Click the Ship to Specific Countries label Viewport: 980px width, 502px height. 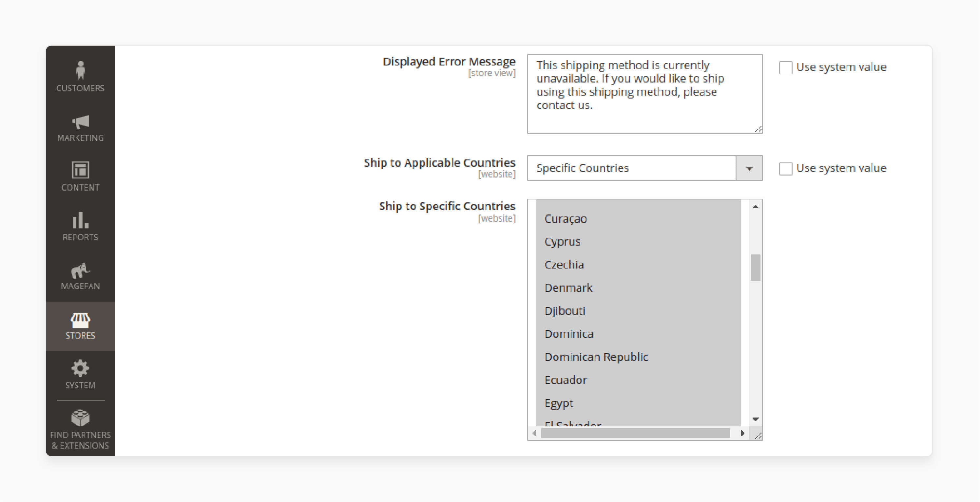coord(447,206)
